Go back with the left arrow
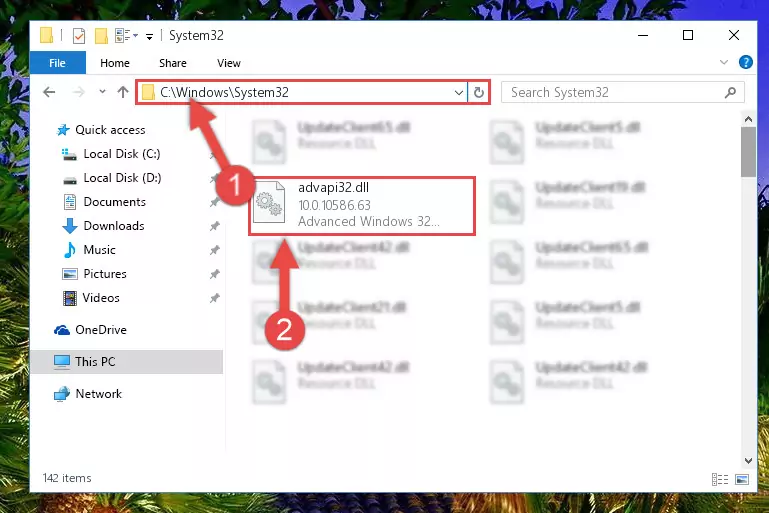 point(49,92)
